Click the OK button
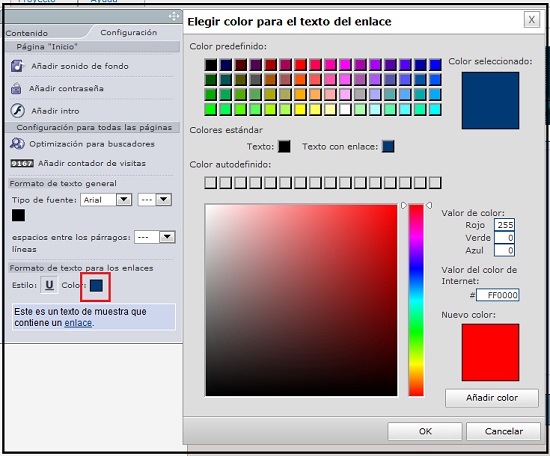550x456 pixels. tap(425, 431)
